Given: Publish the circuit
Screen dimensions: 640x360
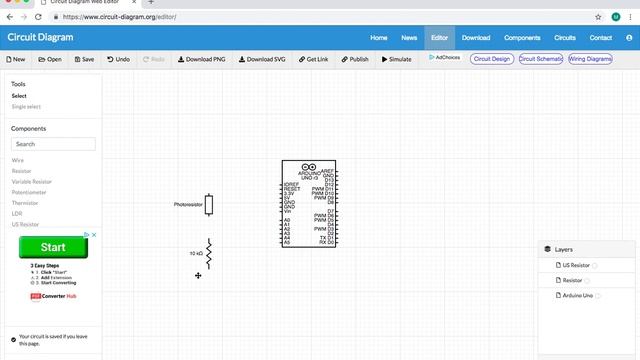Looking at the screenshot, I should point(355,59).
